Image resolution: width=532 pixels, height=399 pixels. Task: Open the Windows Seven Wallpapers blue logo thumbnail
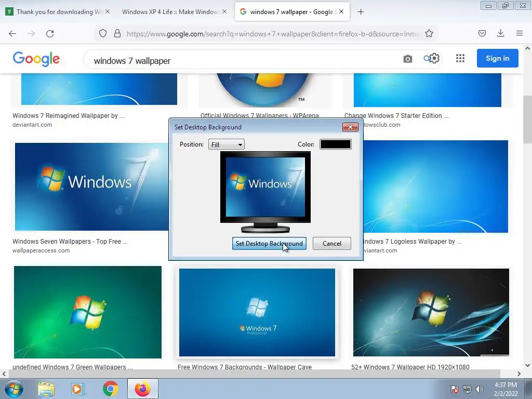coord(91,187)
